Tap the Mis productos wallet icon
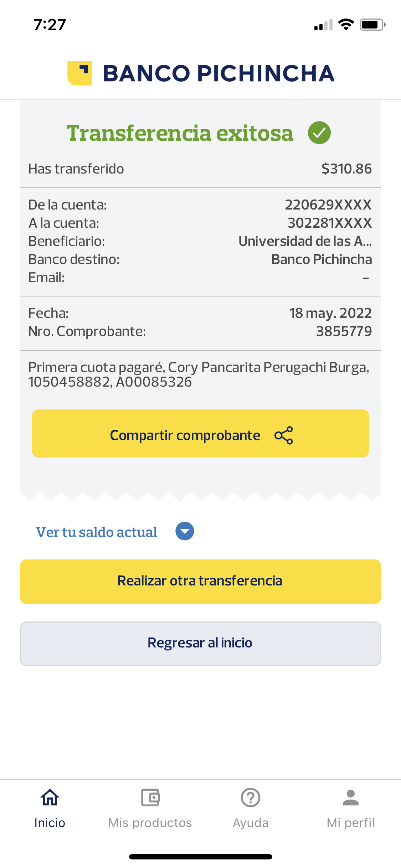 coord(150,797)
